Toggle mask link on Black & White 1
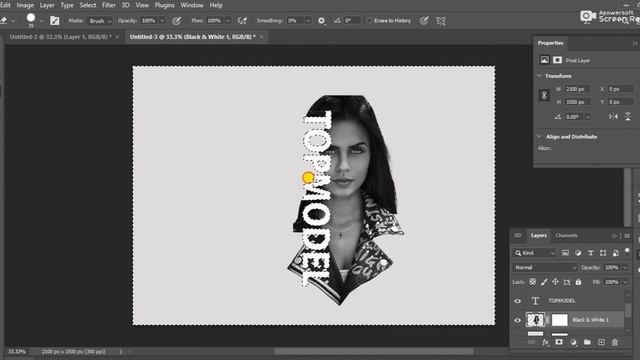640x360 pixels. click(x=547, y=320)
